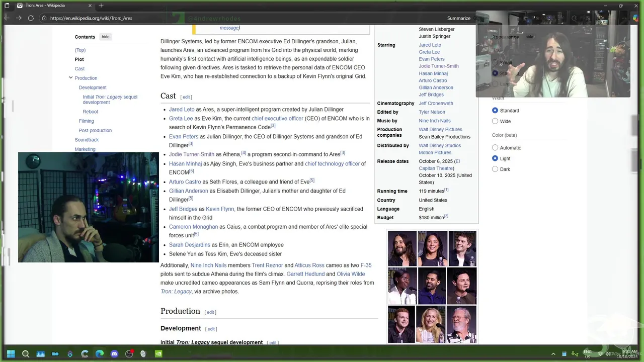The image size is (644, 362).
Task: Open the NVIDIA app from taskbar
Action: pyautogui.click(x=158, y=354)
